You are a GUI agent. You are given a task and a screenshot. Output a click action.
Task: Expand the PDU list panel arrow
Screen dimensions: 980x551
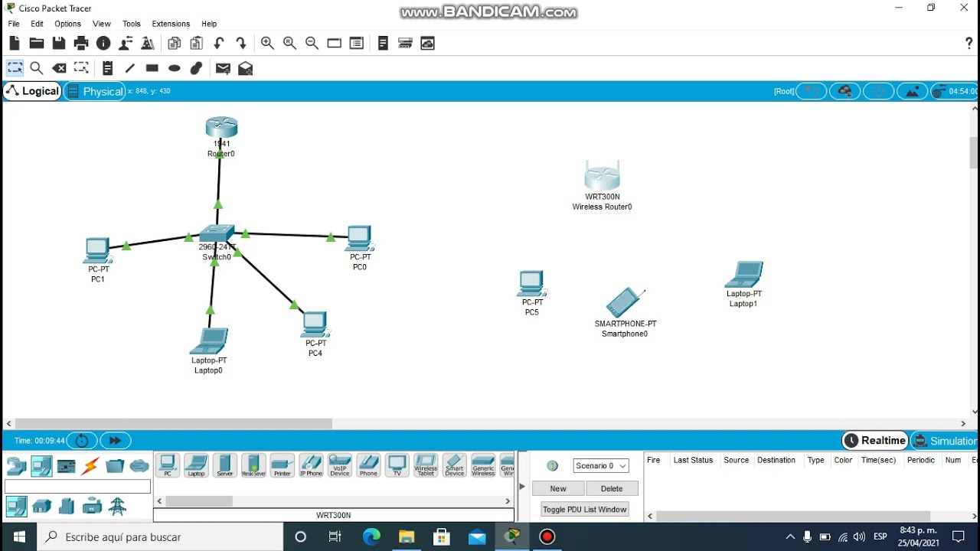(522, 486)
